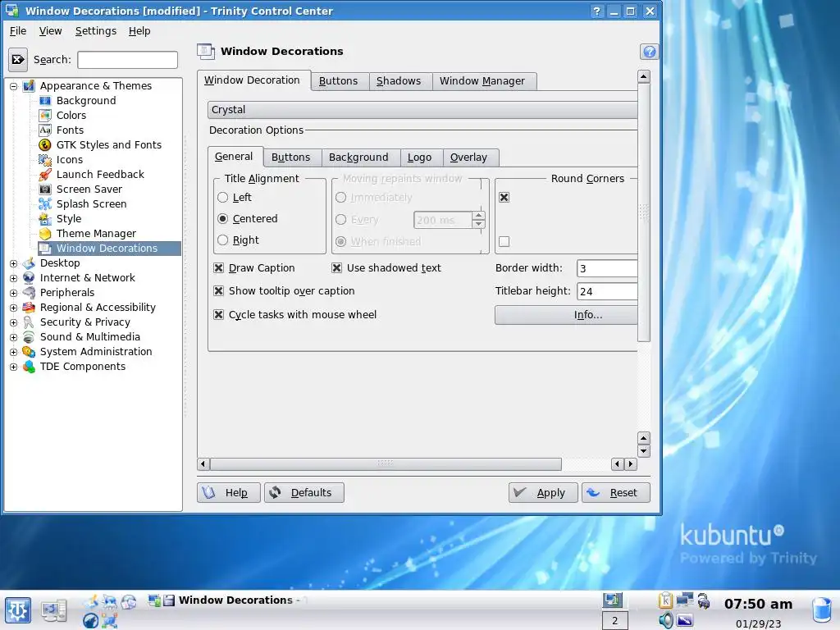Switch to the Shadows tab
840x630 pixels.
[x=399, y=81]
